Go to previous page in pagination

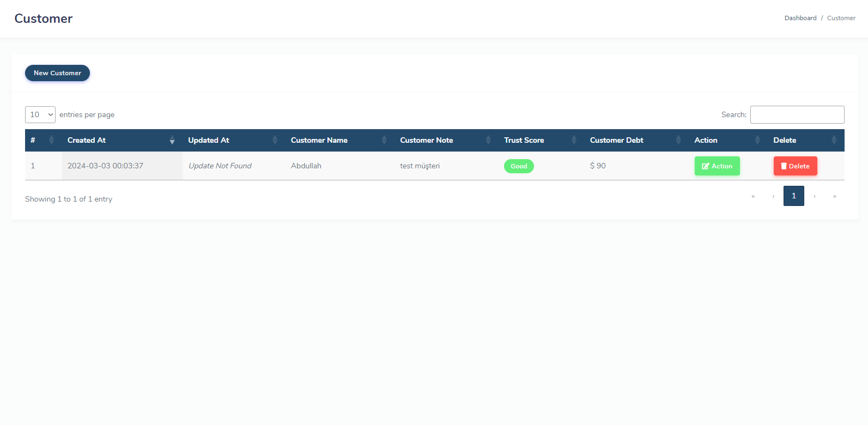tap(773, 196)
